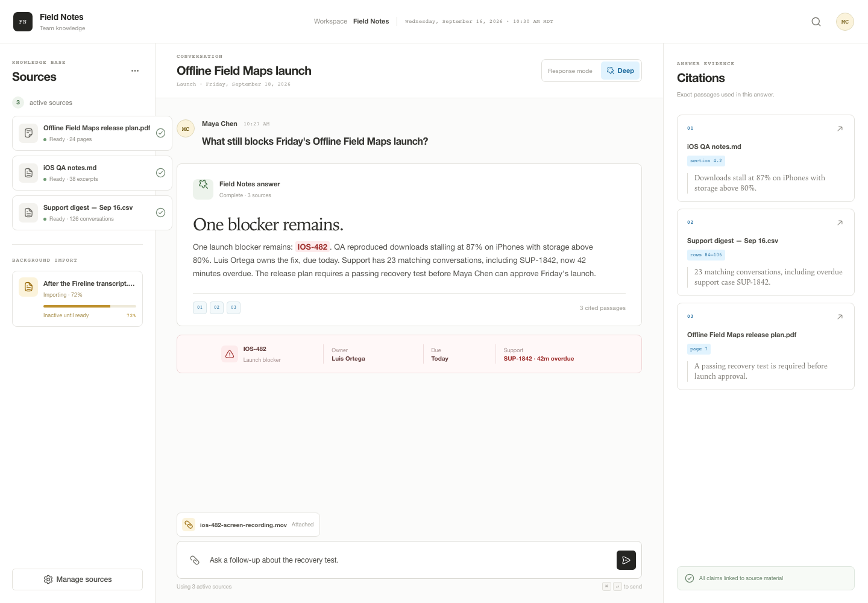868x603 pixels.
Task: Open ios-482-screen-recording.mov attachment
Action: click(248, 525)
